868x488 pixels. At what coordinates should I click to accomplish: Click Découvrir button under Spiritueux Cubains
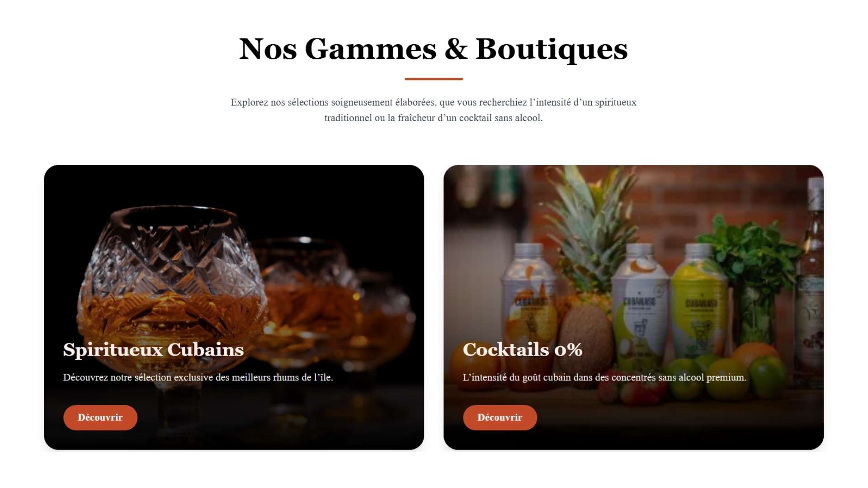coord(100,418)
